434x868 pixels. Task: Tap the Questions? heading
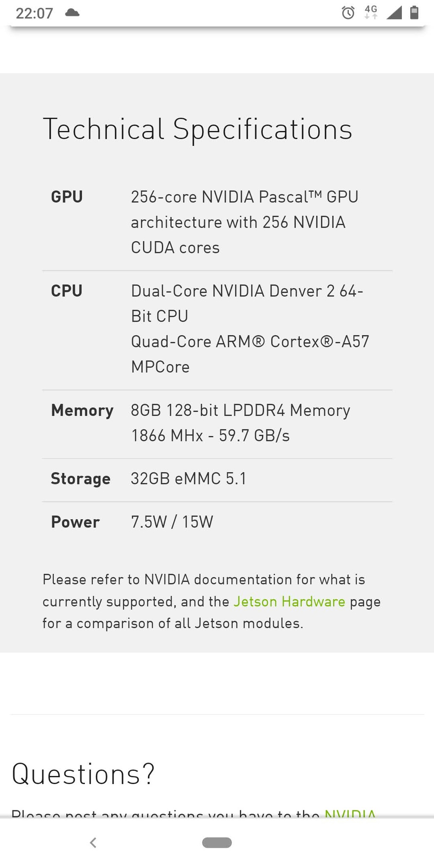(x=83, y=774)
